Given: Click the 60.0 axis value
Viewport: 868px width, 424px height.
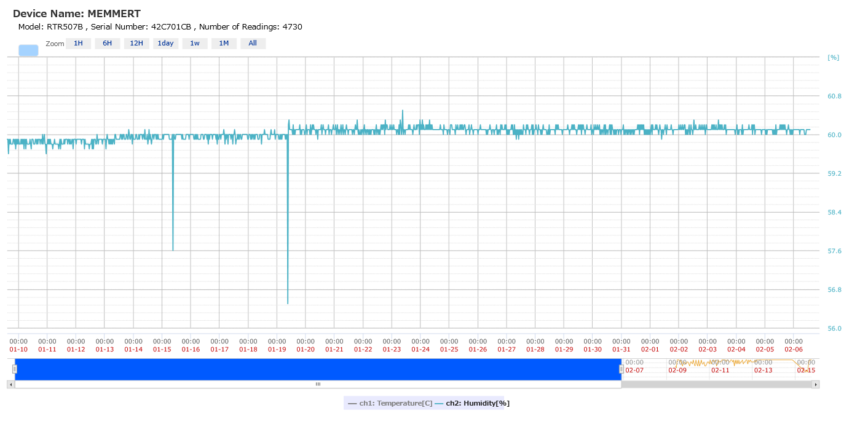Looking at the screenshot, I should (834, 135).
